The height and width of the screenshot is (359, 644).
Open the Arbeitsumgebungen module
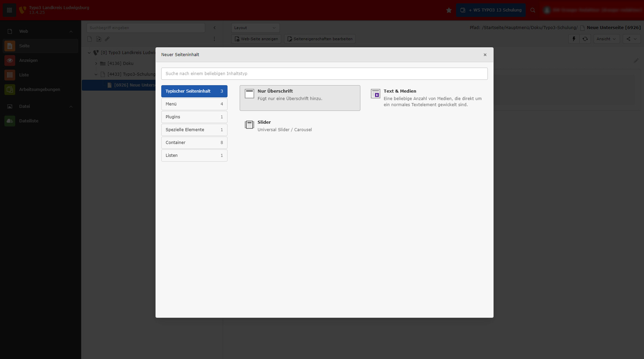coord(39,90)
